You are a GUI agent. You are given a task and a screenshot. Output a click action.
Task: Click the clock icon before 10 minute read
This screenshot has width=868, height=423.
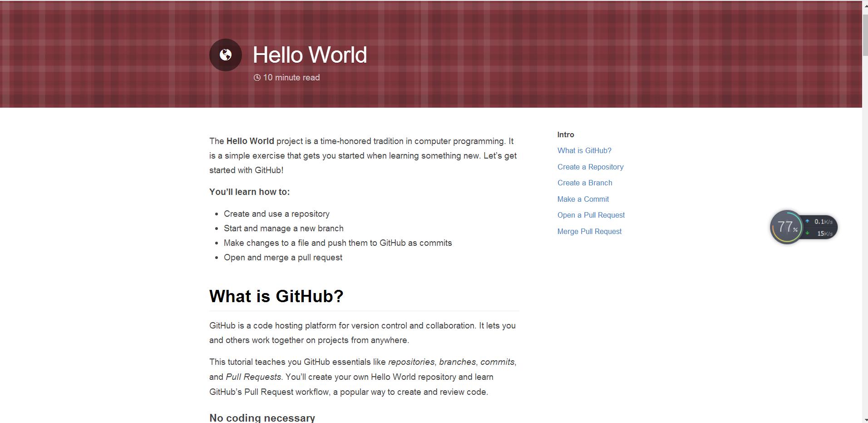point(257,78)
